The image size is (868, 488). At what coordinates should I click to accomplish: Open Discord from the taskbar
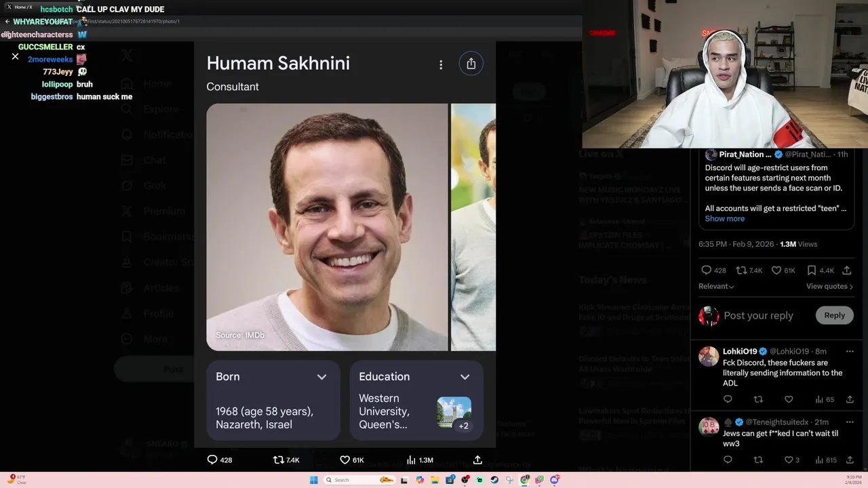[x=555, y=480]
